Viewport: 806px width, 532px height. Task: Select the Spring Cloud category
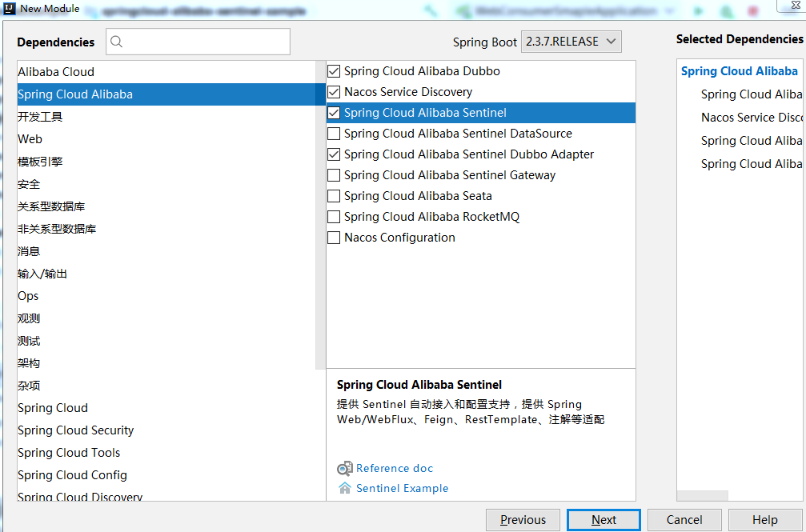pyautogui.click(x=166, y=408)
